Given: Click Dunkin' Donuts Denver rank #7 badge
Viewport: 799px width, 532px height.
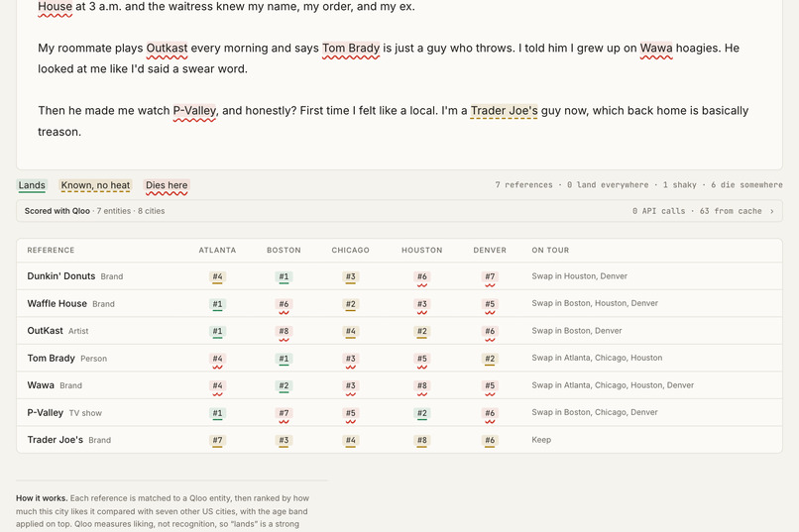Looking at the screenshot, I should [x=490, y=276].
